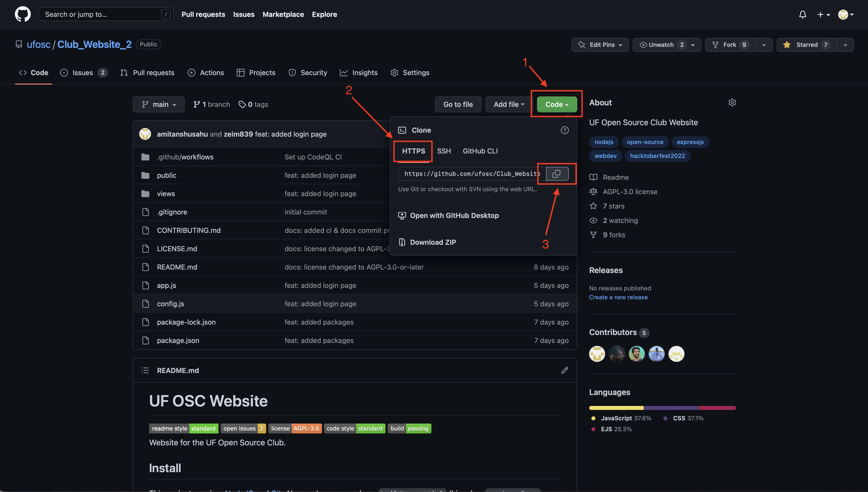Viewport: 868px width, 492px height.
Task: Click the Go to file button
Action: (x=458, y=104)
